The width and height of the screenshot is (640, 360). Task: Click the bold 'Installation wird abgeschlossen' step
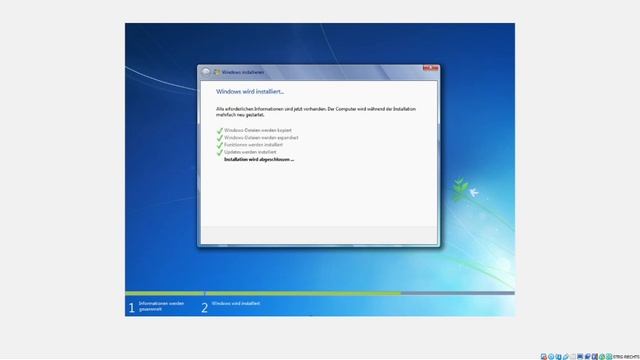(259, 160)
